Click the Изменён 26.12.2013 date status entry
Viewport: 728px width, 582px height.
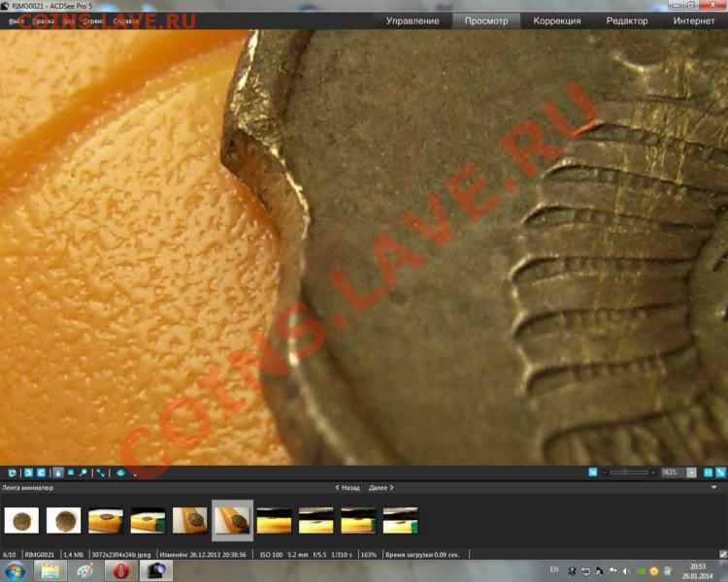203,555
